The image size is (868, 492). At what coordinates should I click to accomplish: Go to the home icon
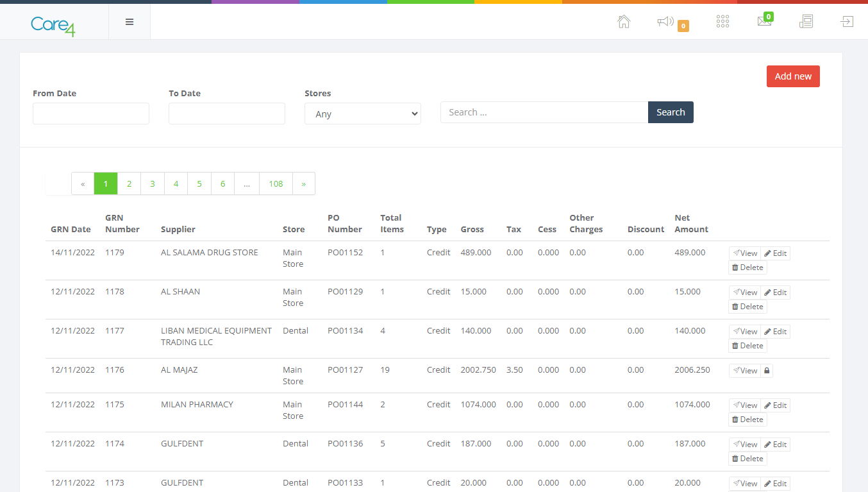pyautogui.click(x=624, y=22)
